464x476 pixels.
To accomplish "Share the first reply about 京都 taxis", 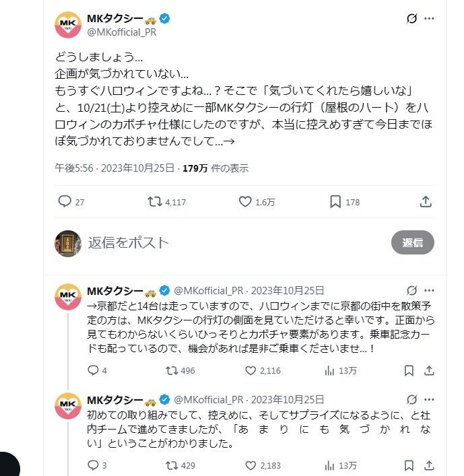I will click(428, 370).
